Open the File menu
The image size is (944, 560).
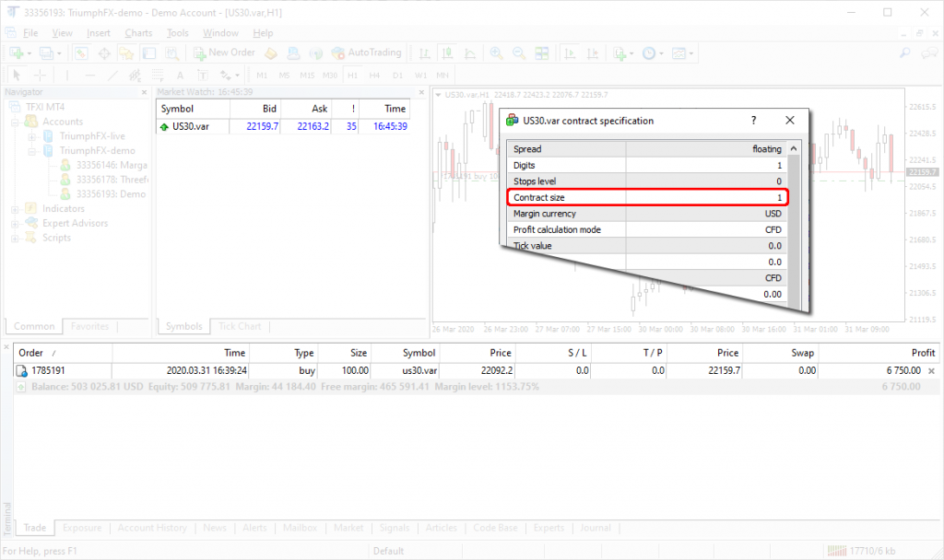(x=30, y=33)
